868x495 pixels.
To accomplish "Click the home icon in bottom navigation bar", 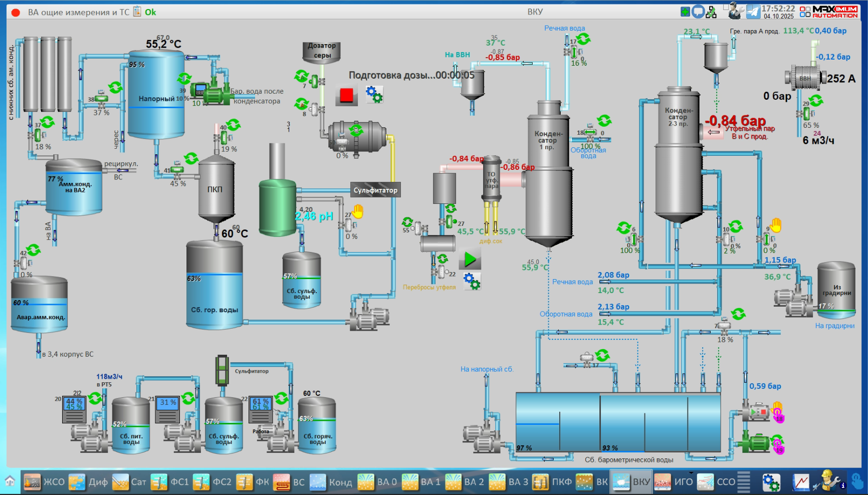I will coord(10,481).
